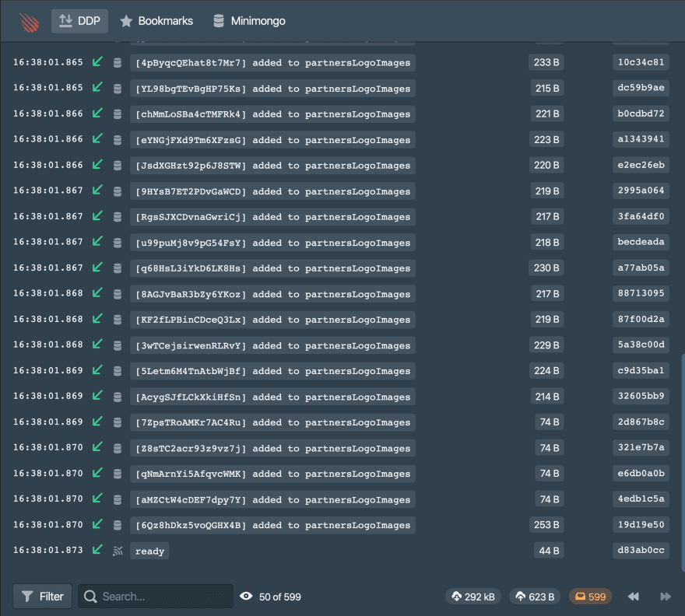Click database icon in aMZCtW4cDEF7dpy7Y row
This screenshot has width=685, height=616.
point(118,499)
